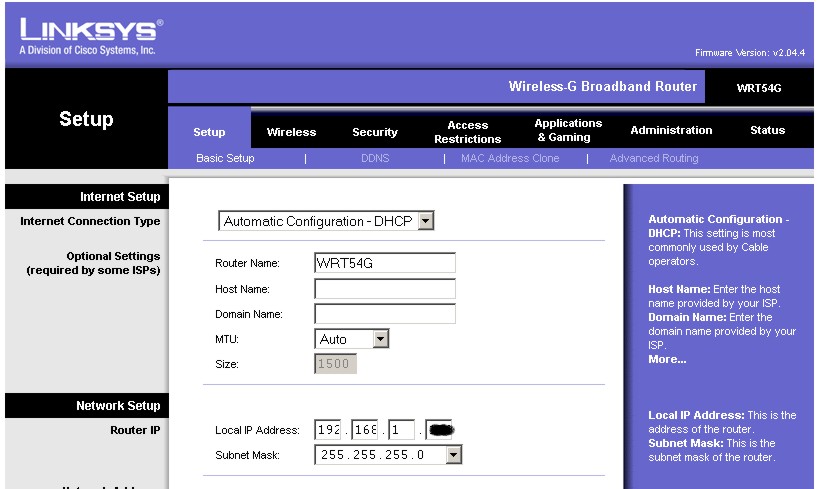Viewport: 825px width, 489px height.
Task: Click the second octet field showing 168
Action: tap(365, 430)
